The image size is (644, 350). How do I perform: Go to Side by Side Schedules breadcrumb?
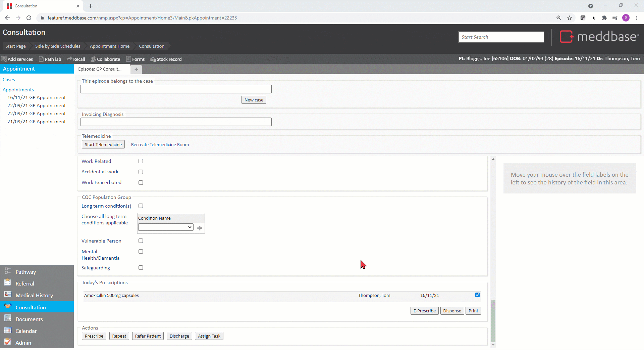(58, 46)
